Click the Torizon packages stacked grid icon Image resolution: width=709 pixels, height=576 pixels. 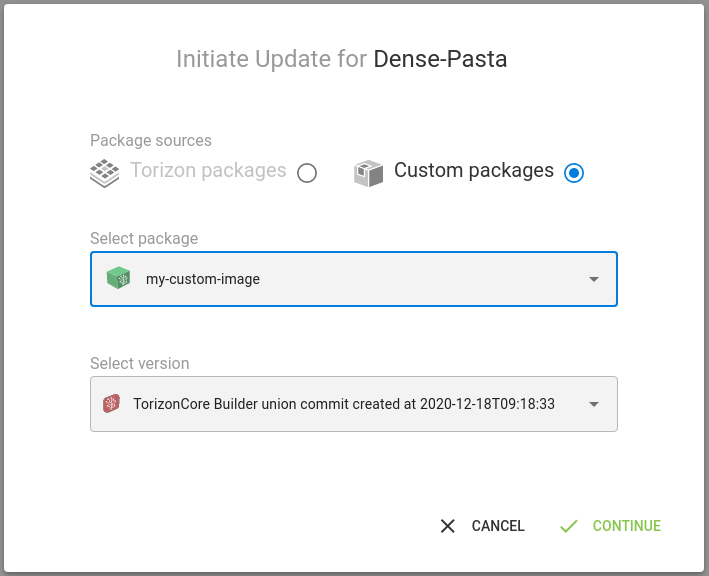coord(104,173)
